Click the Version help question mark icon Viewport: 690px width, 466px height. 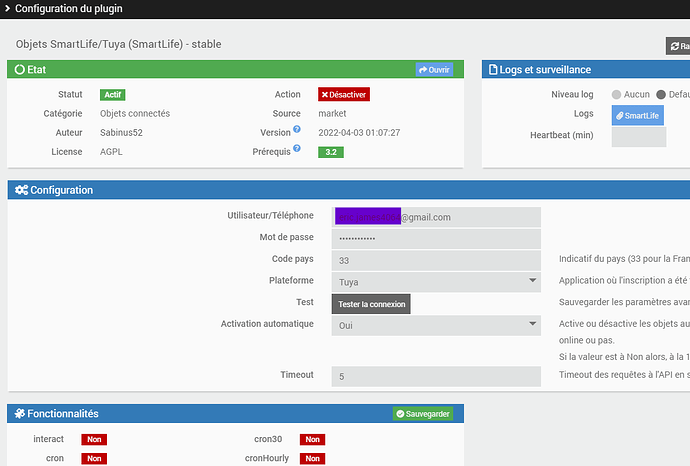tap(297, 131)
